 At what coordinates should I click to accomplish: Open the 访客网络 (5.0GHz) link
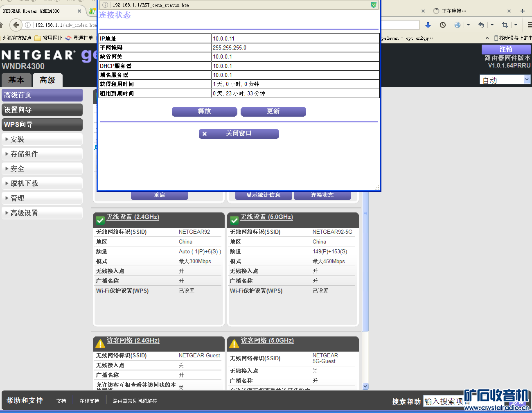[268, 341]
